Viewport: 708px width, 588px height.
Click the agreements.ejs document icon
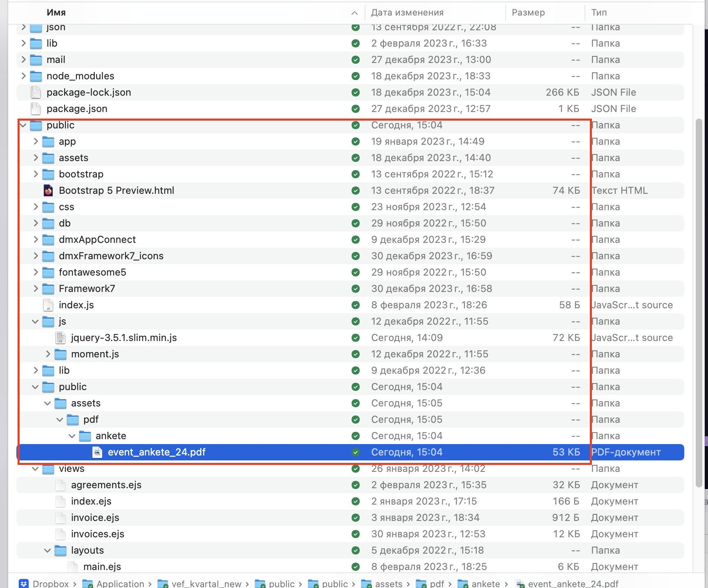point(60,485)
